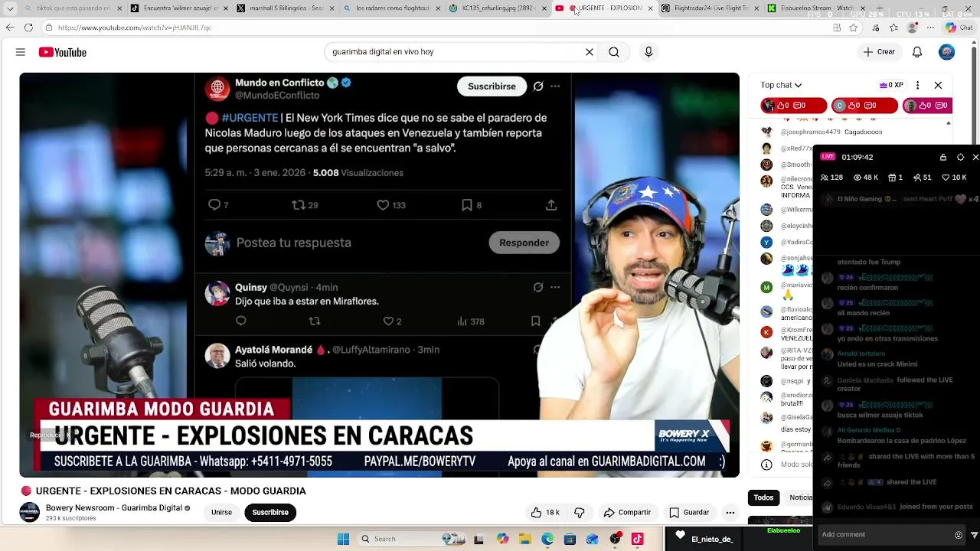Send the comment with the arrow icon
The width and height of the screenshot is (980, 551).
coord(974,535)
